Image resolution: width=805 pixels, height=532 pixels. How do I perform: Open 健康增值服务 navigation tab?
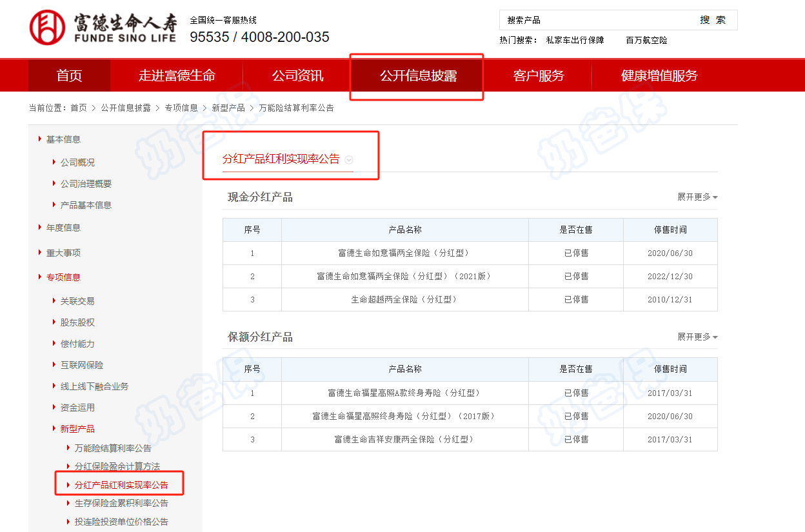[659, 76]
